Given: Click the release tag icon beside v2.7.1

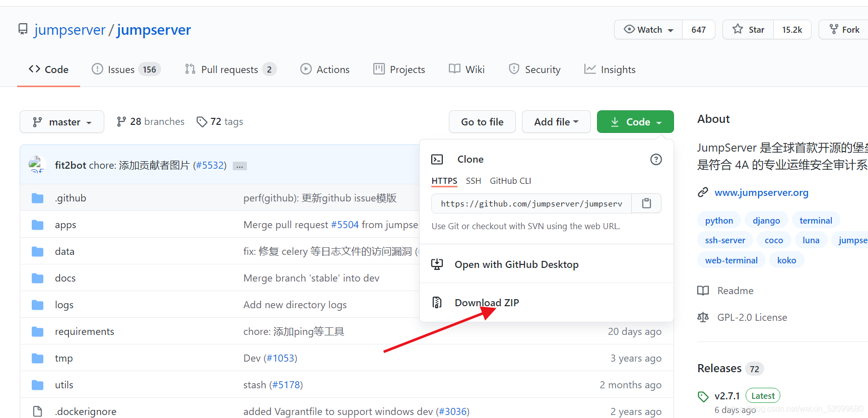Looking at the screenshot, I should tap(703, 396).
